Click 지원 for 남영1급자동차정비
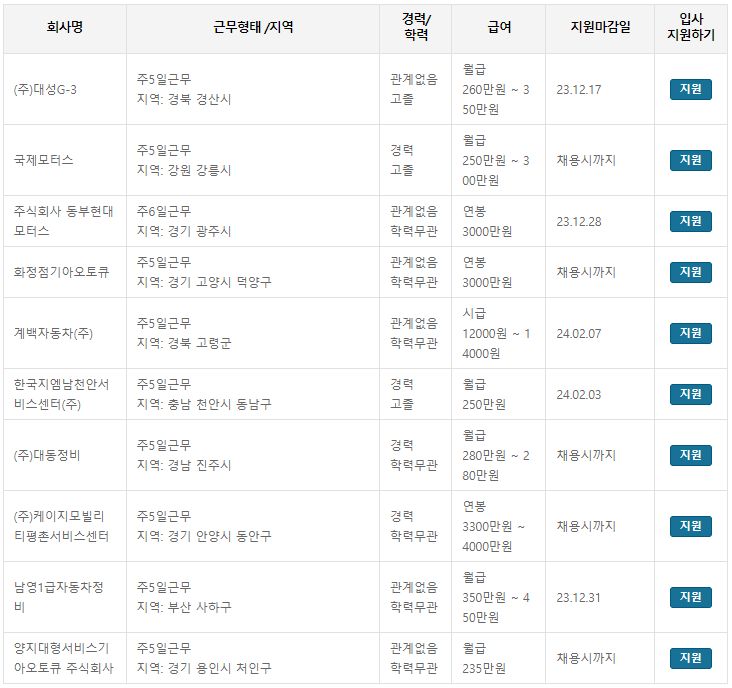This screenshot has height=688, width=732. (x=690, y=597)
